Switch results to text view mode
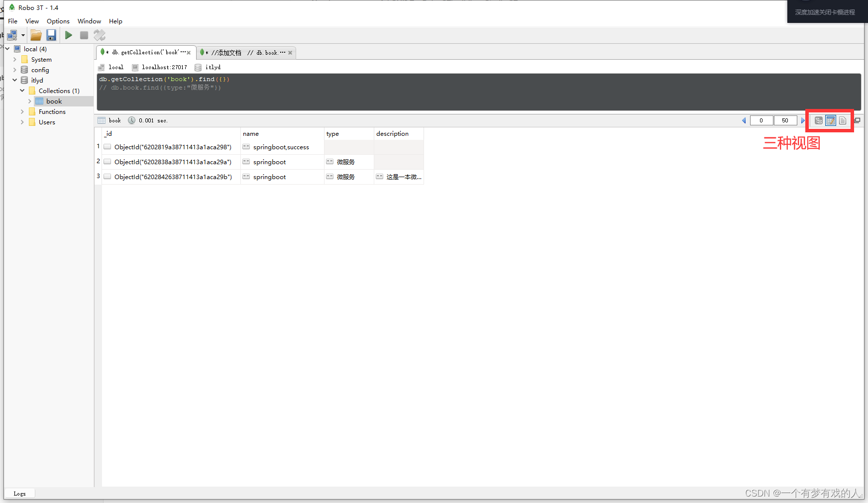Screen dimensions: 868x503 (843, 120)
